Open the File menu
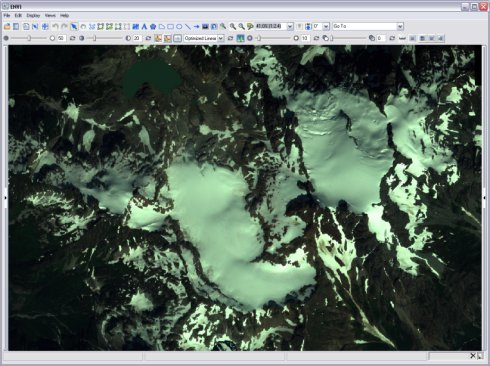The image size is (490, 366). [7, 15]
